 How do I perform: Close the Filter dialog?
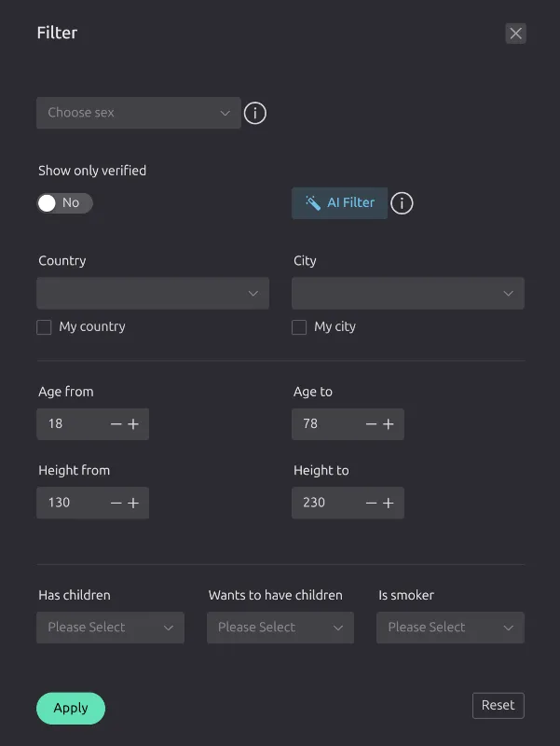515,34
